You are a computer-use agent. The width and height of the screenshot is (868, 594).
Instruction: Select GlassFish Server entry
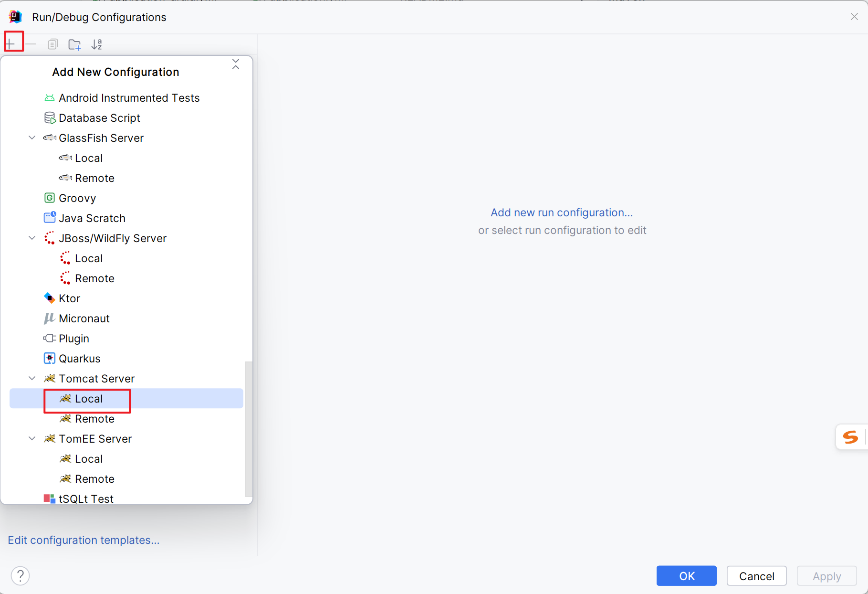click(126, 138)
